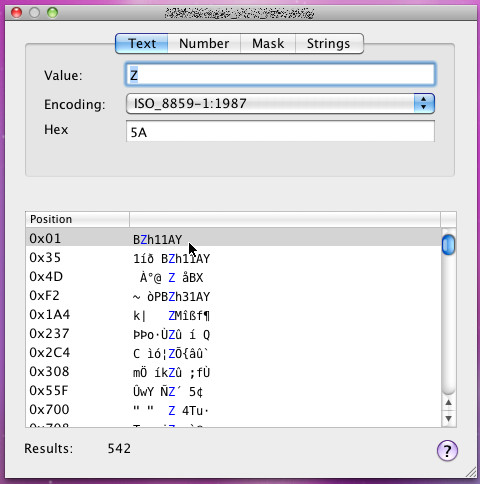Select result row 0x35
Screen dimensions: 480x484
[x=233, y=258]
